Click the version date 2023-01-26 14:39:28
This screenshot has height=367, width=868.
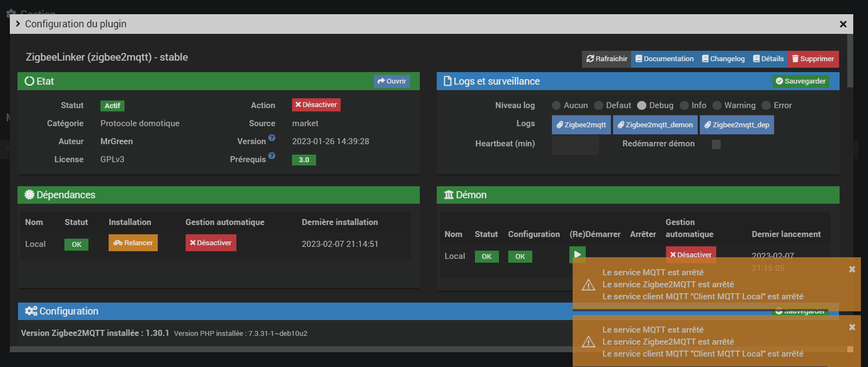[x=331, y=141]
